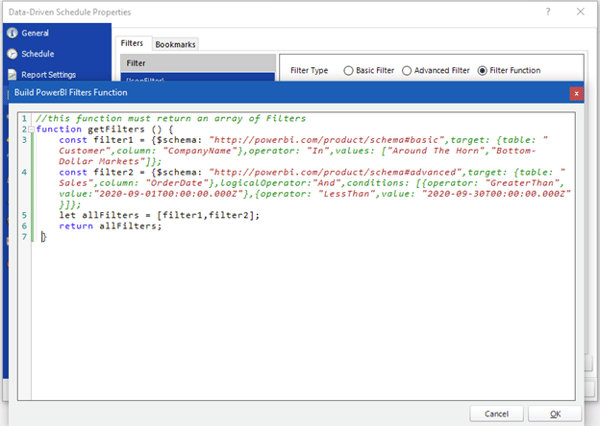600x426 pixels.
Task: Click 'let allFilters' line in editor
Action: pyautogui.click(x=159, y=215)
